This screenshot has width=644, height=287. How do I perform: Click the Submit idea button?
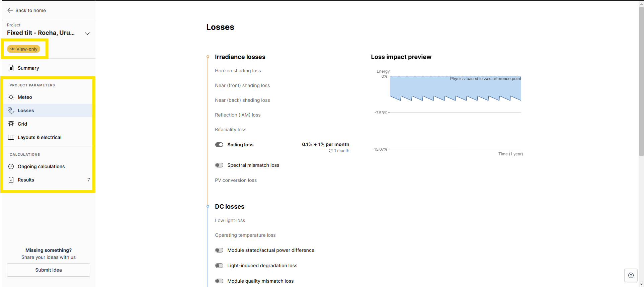(49, 270)
